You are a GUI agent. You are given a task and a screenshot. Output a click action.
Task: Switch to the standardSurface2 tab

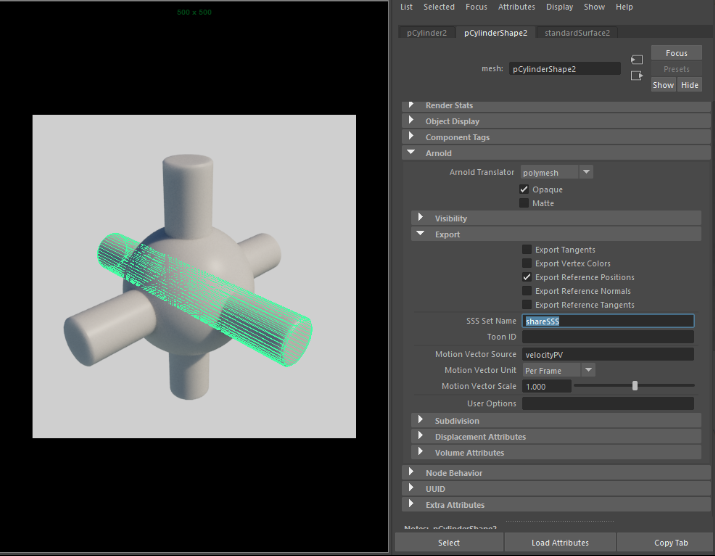tap(577, 33)
